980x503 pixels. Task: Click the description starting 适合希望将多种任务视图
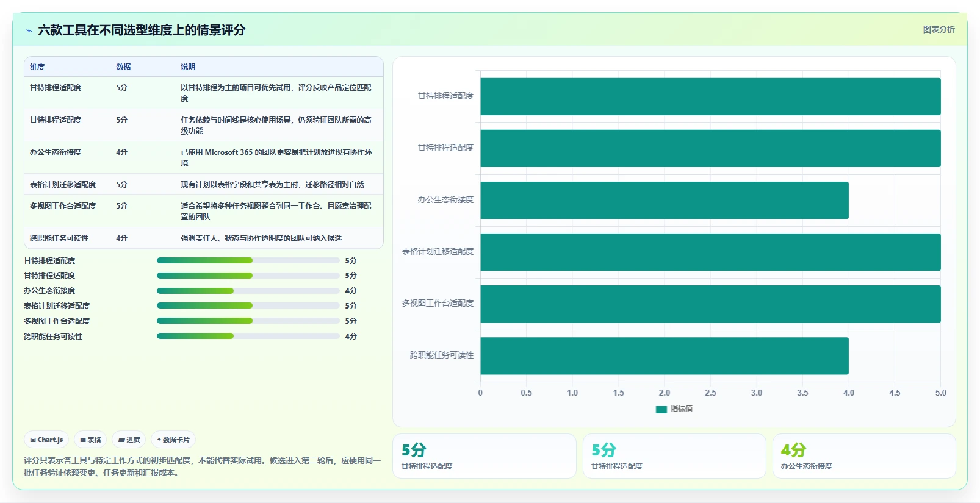[x=276, y=212]
